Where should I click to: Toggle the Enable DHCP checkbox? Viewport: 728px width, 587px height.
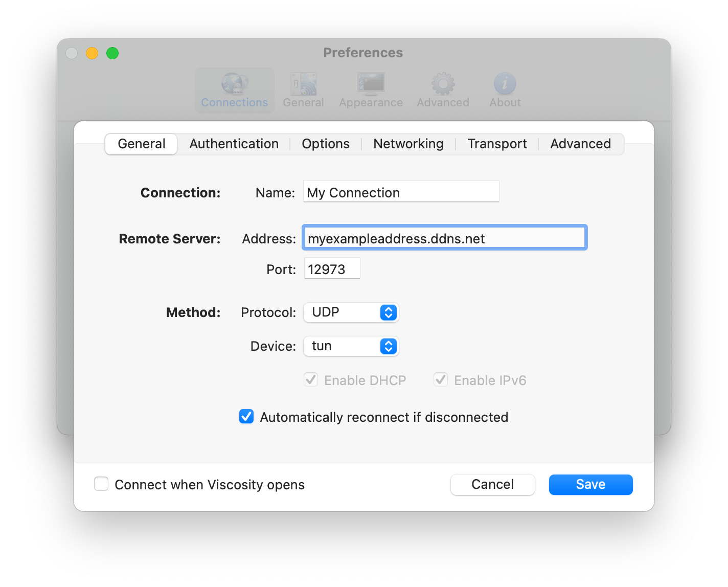point(311,380)
